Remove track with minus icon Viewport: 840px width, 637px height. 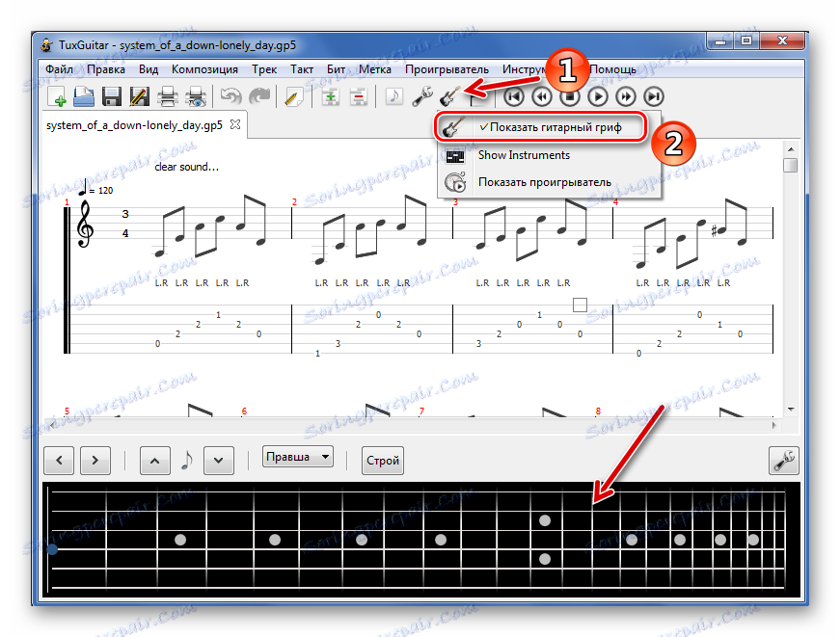[358, 97]
